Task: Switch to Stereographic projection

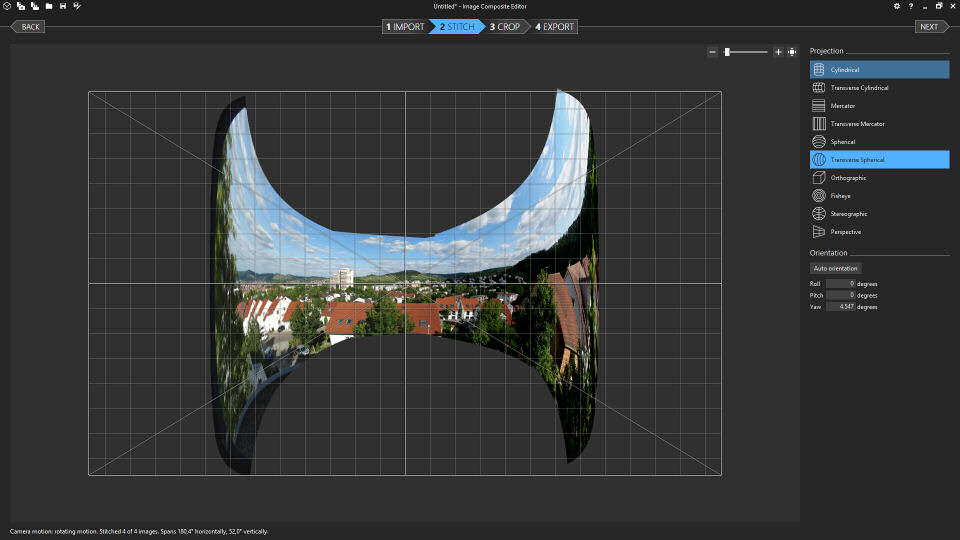Action: (879, 214)
